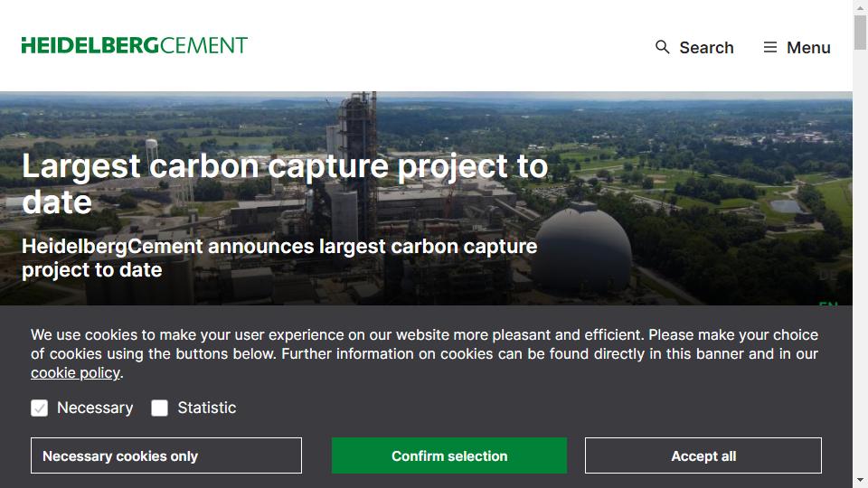Open Search from the header
868x488 pixels.
click(x=706, y=48)
